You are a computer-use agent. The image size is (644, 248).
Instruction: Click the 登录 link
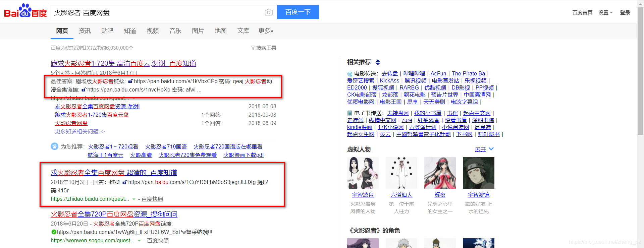(625, 13)
